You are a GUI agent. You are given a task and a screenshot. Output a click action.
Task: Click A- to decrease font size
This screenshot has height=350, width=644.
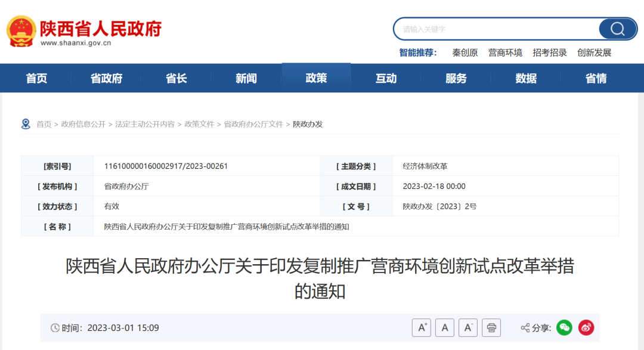(x=468, y=327)
